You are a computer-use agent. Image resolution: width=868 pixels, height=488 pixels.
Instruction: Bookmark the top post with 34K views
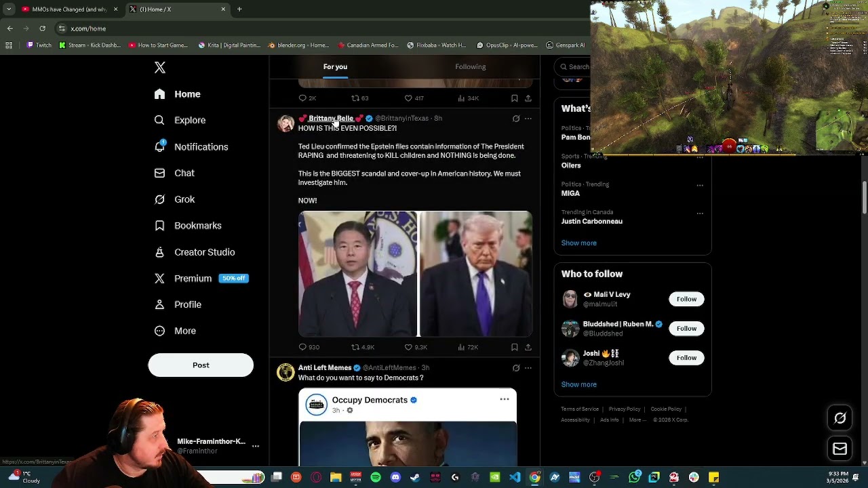click(x=515, y=98)
